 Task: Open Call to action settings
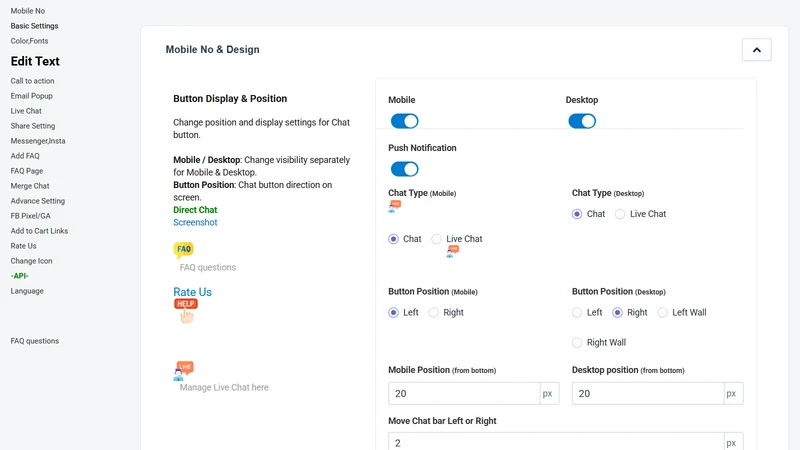click(x=32, y=81)
